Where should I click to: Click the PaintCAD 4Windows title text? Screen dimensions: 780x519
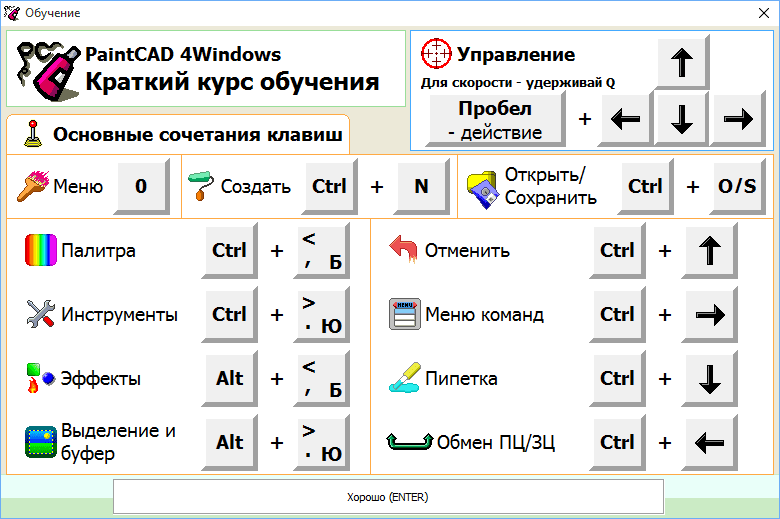click(183, 54)
